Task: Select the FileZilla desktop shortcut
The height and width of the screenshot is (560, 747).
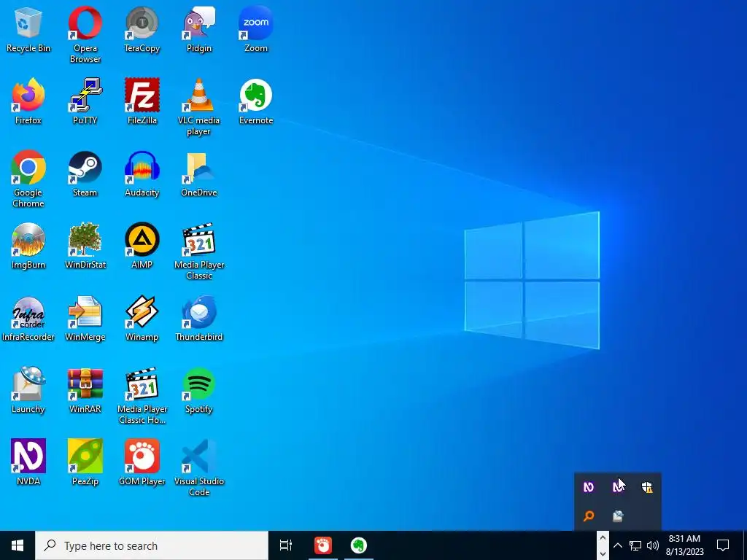Action: pyautogui.click(x=142, y=101)
